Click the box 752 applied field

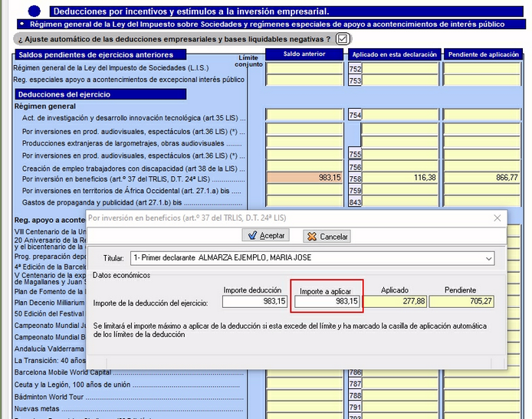pyautogui.click(x=399, y=68)
